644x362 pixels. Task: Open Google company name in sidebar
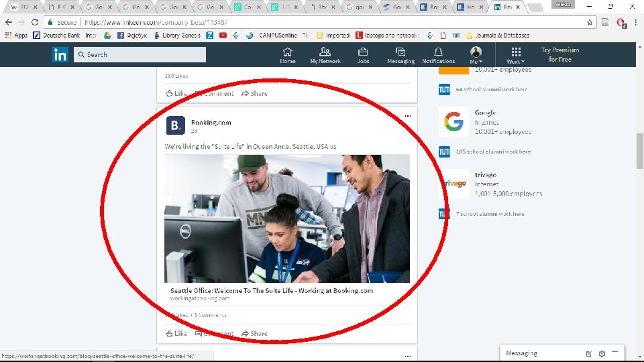(x=486, y=113)
